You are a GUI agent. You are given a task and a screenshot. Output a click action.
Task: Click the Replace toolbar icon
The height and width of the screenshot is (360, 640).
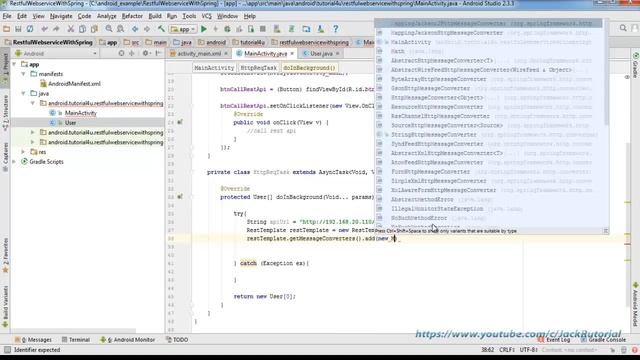120,29
